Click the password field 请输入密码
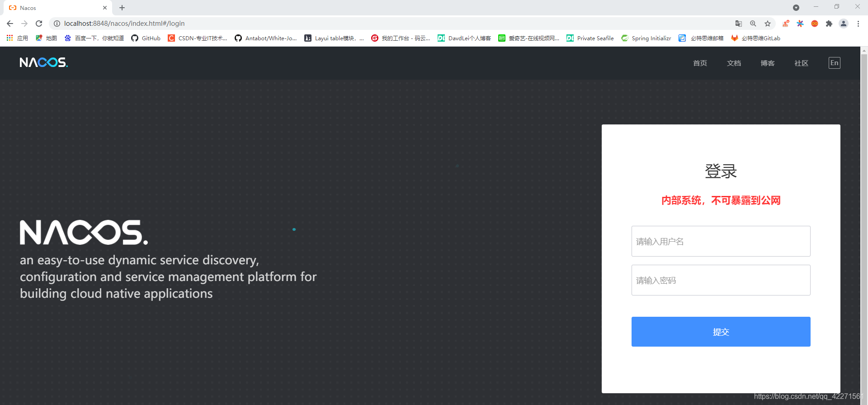 tap(721, 280)
